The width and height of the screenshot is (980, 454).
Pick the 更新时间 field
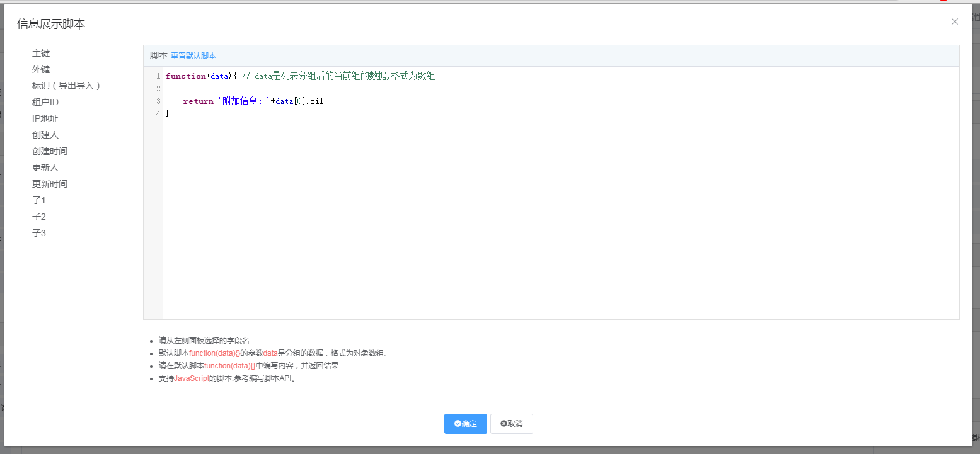pos(50,184)
